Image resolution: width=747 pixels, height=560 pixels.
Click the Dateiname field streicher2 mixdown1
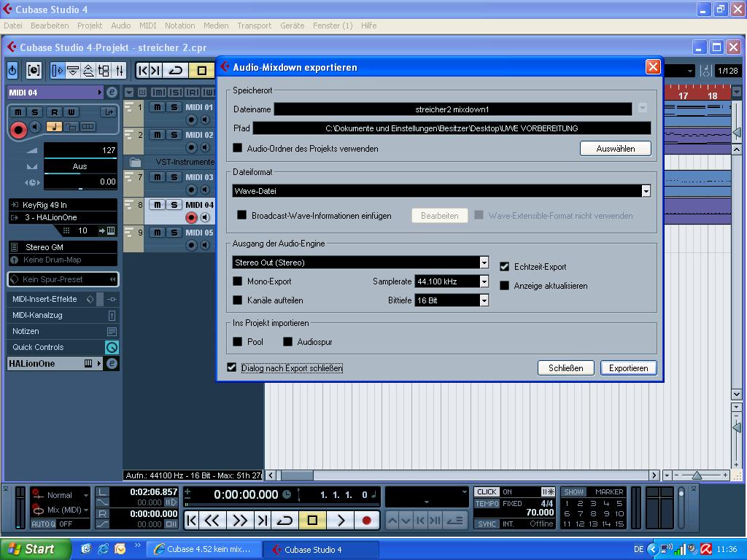click(x=452, y=109)
